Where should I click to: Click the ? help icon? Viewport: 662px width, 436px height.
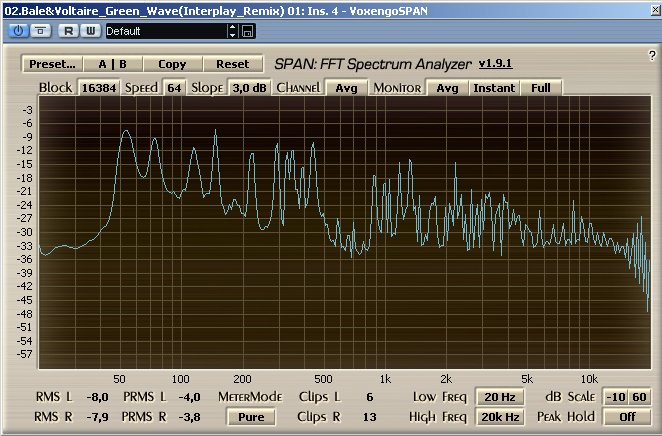[652, 55]
